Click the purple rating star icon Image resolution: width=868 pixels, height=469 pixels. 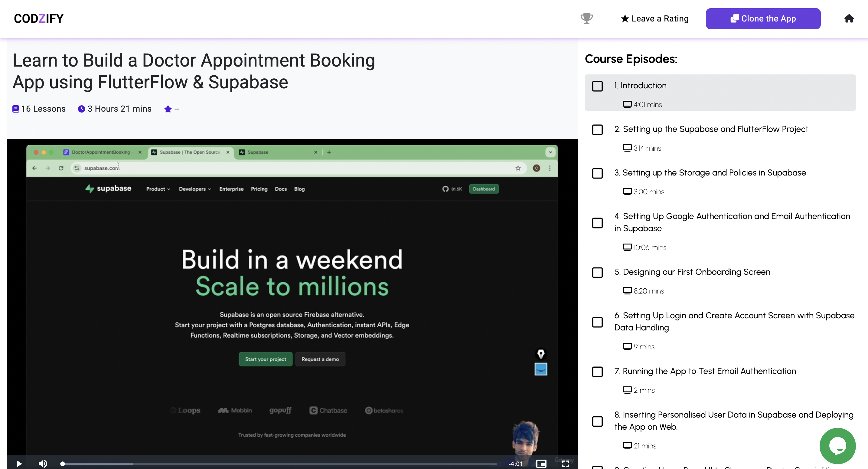(168, 109)
